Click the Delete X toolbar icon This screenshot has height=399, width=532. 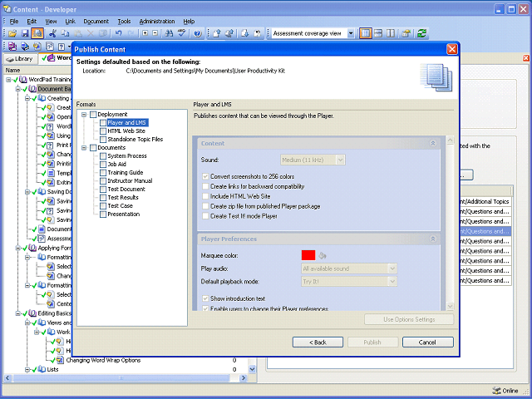tap(91, 33)
